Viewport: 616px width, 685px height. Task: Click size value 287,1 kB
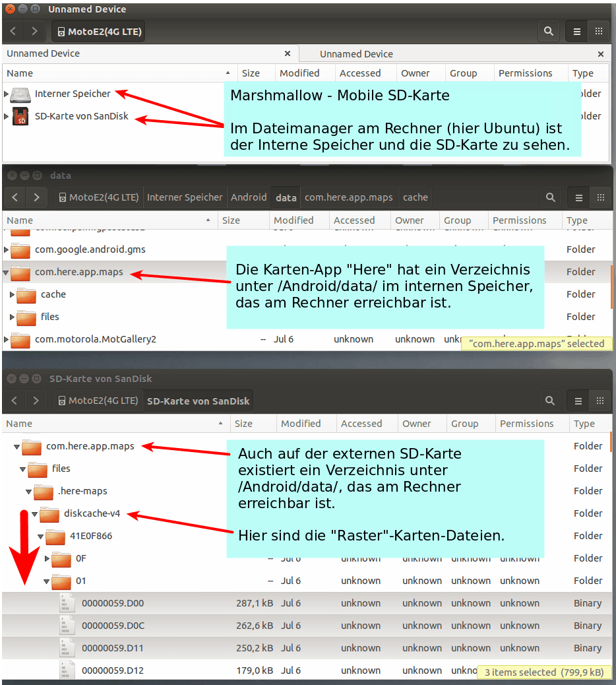[255, 603]
